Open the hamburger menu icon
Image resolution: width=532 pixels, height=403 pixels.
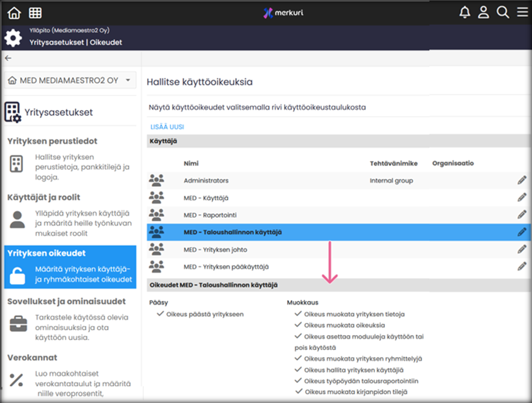[522, 13]
